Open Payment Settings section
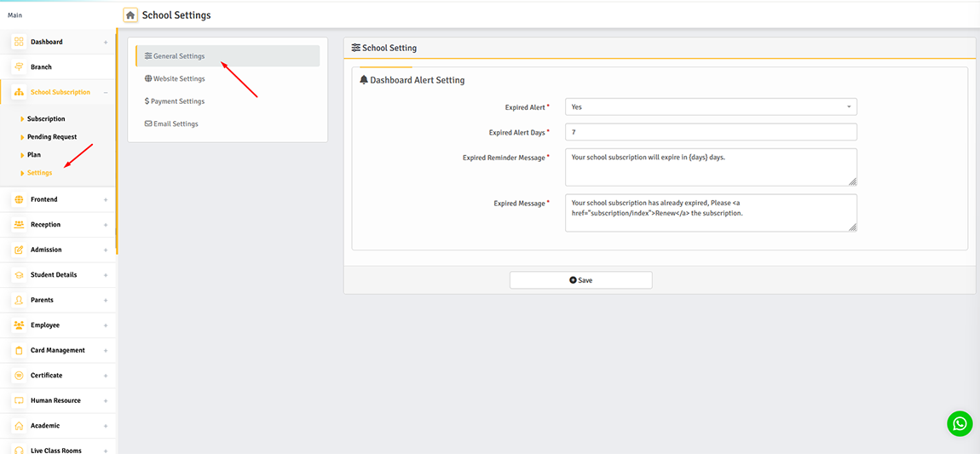This screenshot has width=980, height=454. pyautogui.click(x=177, y=101)
